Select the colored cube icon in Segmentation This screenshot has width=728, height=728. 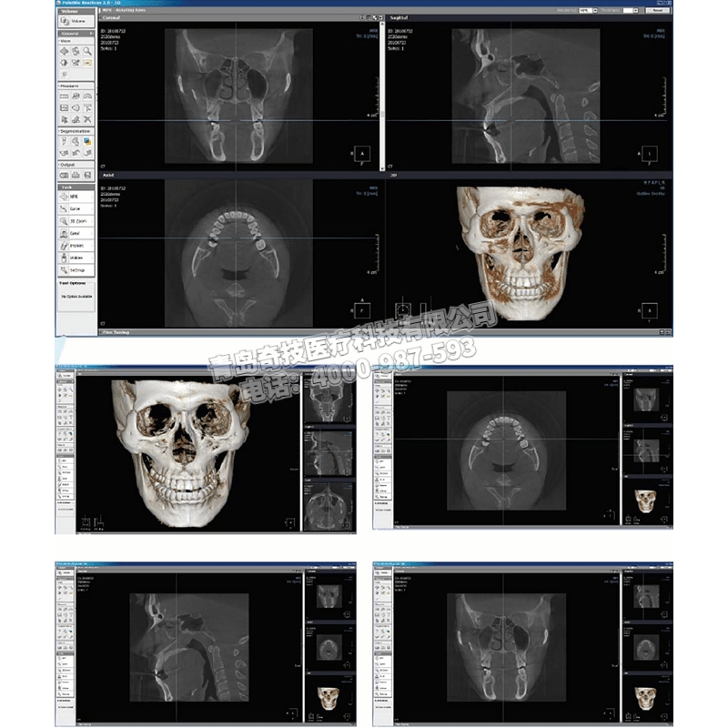(x=87, y=142)
